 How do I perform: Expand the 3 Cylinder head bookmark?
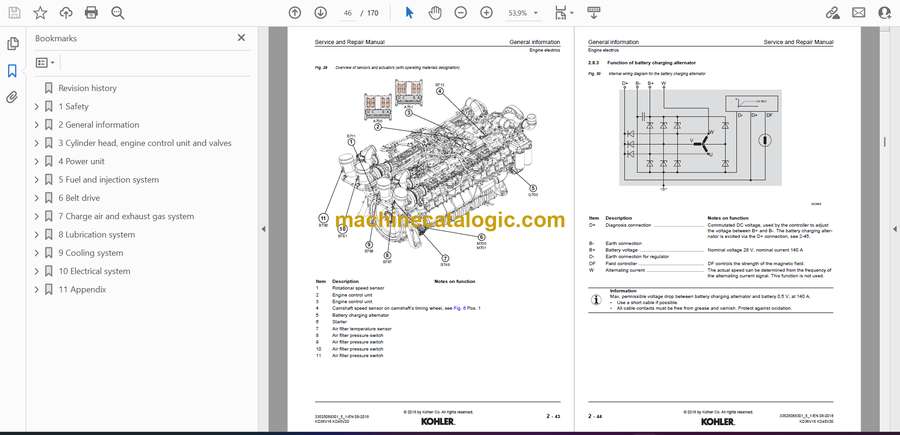tap(37, 143)
